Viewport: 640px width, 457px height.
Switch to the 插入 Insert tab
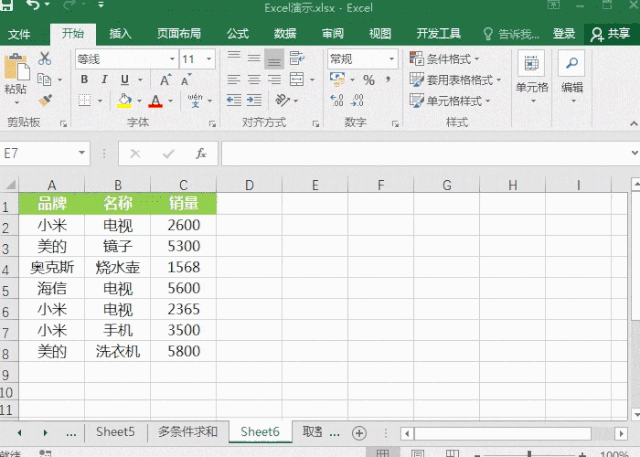[120, 33]
